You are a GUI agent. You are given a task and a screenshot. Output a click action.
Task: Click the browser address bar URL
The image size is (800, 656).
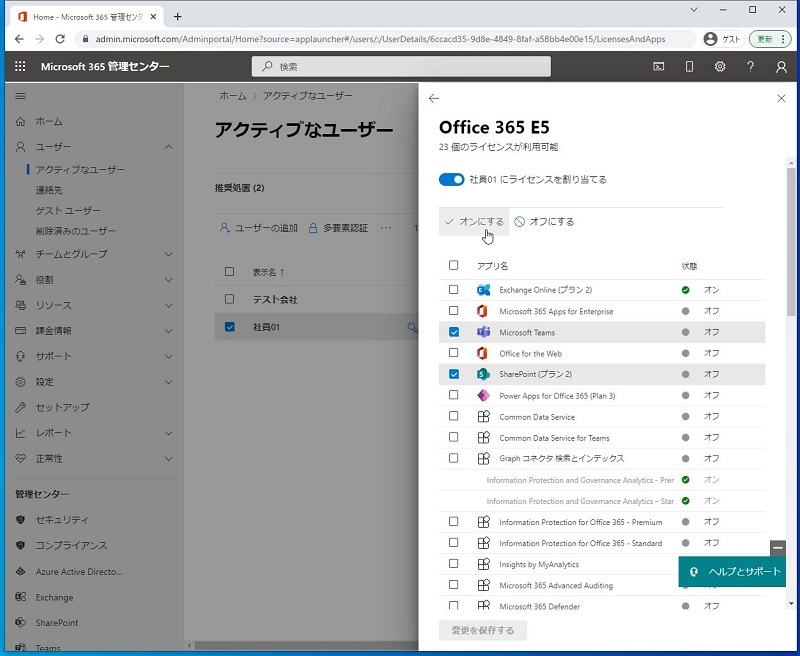380,39
